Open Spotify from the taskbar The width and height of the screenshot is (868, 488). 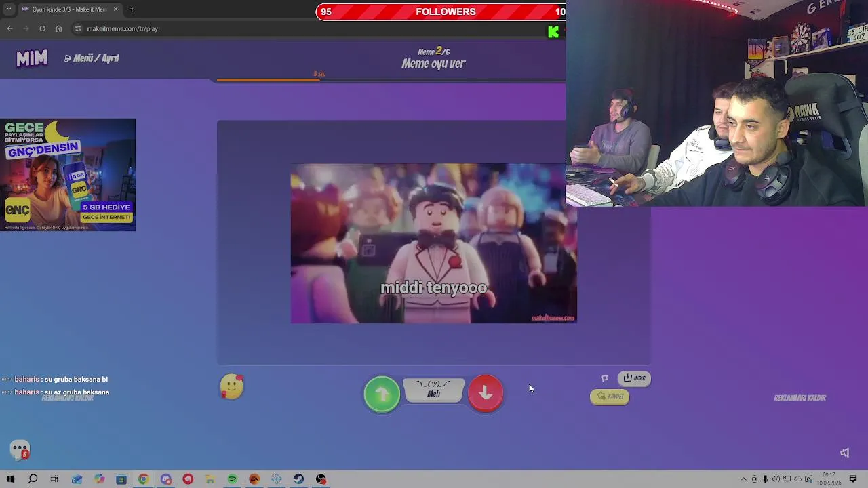233,479
